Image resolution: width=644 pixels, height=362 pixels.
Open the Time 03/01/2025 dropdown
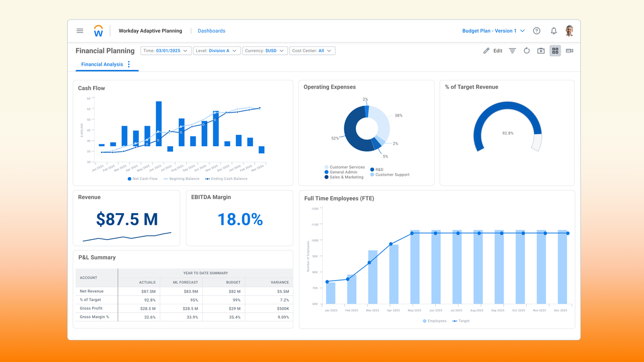coord(166,50)
